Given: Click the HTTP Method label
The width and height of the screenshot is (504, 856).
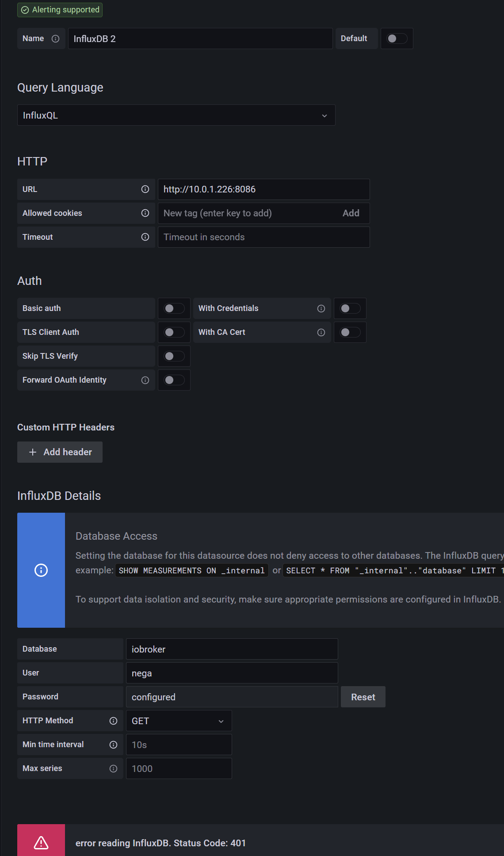Looking at the screenshot, I should 48,721.
